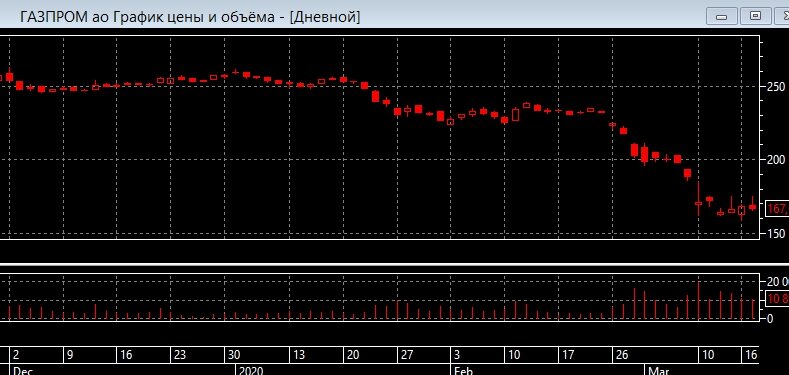Click the date label 27 on the time axis
The height and width of the screenshot is (375, 789).
(407, 355)
